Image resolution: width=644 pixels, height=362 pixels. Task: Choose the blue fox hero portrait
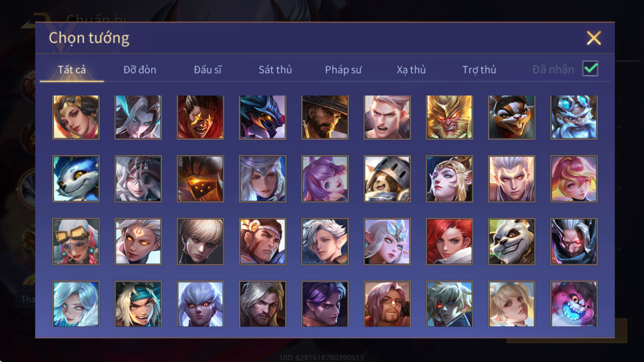click(76, 179)
